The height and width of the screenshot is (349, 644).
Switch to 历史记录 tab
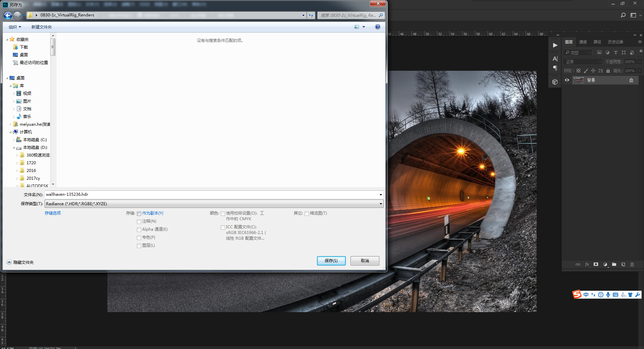[x=615, y=42]
